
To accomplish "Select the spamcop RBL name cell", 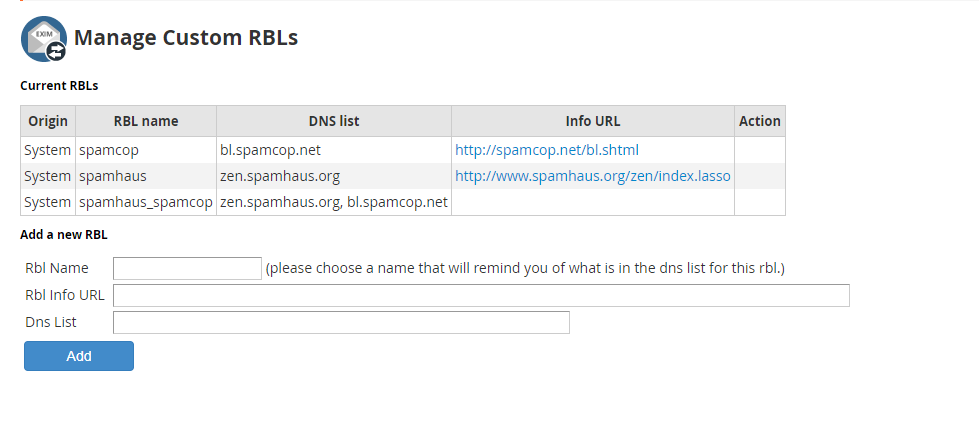I will click(109, 150).
